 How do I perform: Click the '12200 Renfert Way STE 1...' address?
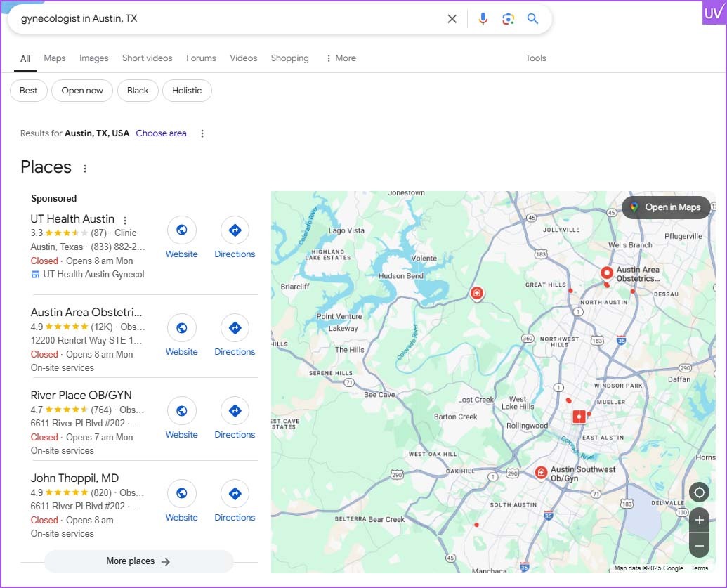click(x=86, y=341)
